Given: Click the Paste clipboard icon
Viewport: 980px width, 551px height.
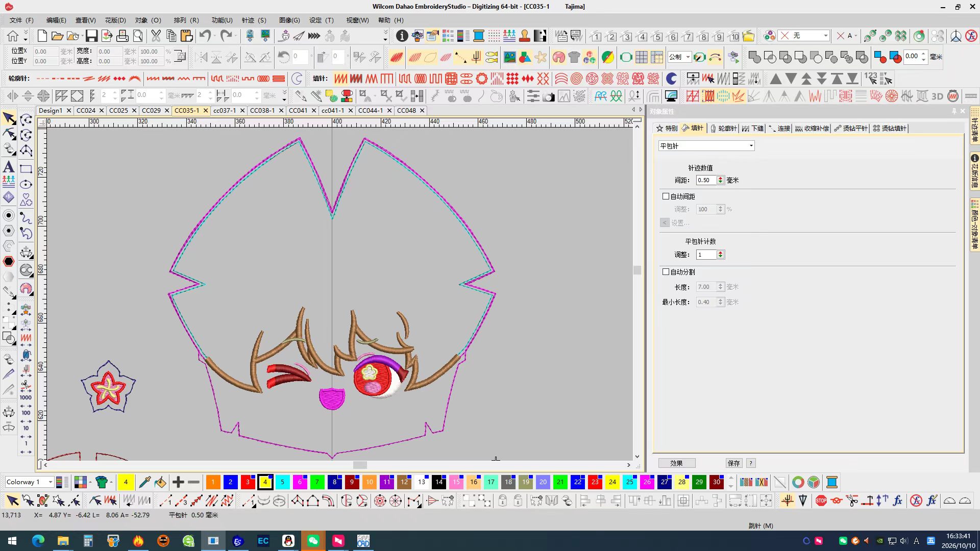Looking at the screenshot, I should (187, 36).
